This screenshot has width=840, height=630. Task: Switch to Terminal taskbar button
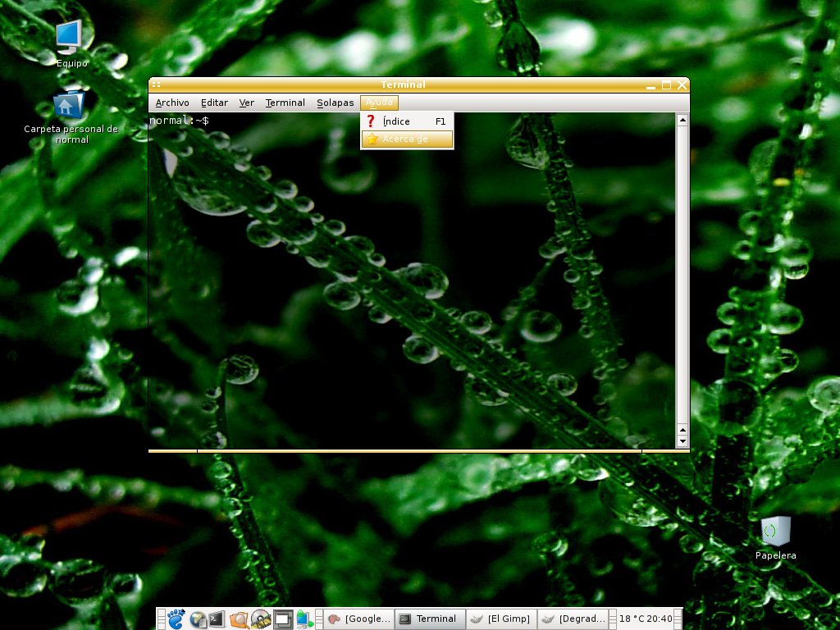[x=430, y=619]
